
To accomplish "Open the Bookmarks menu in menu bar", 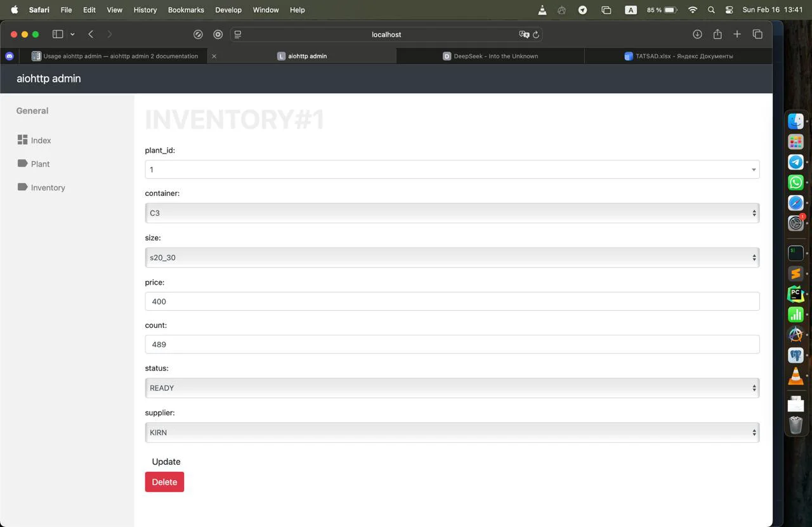I will click(186, 10).
